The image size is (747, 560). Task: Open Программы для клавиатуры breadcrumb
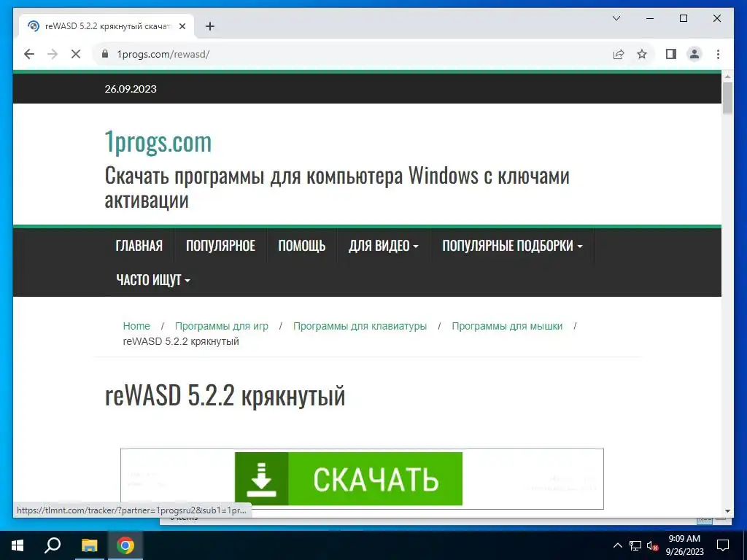click(x=360, y=326)
